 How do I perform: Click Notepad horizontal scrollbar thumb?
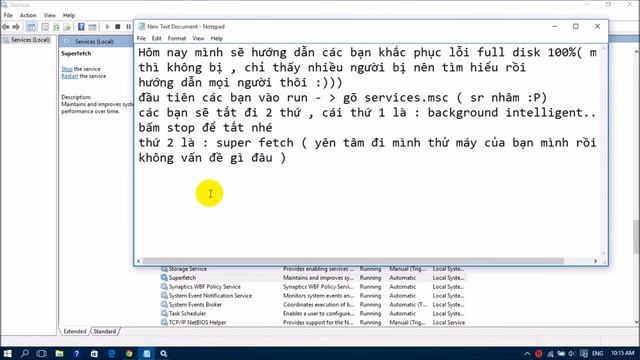pos(353,261)
